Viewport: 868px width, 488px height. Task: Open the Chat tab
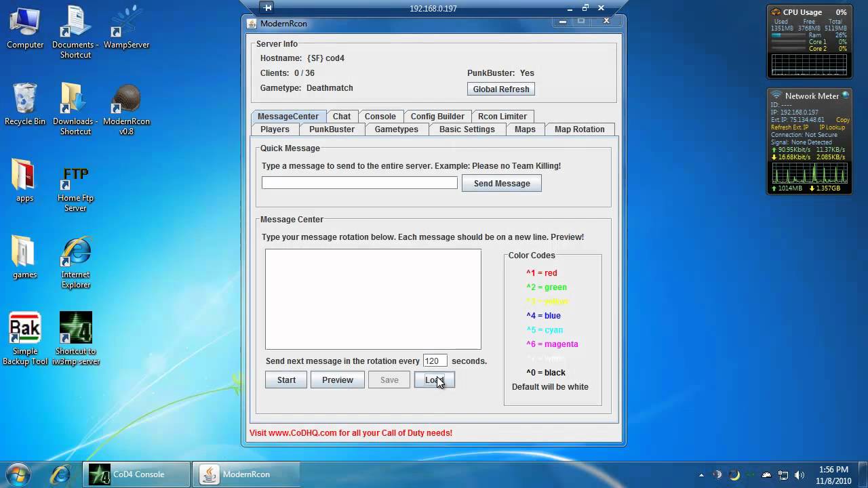342,117
